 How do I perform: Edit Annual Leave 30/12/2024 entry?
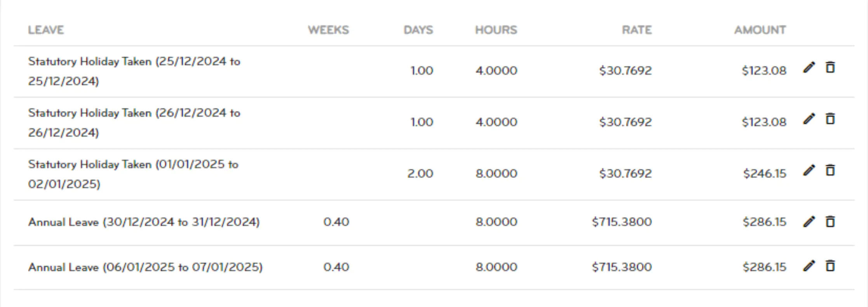(x=809, y=222)
